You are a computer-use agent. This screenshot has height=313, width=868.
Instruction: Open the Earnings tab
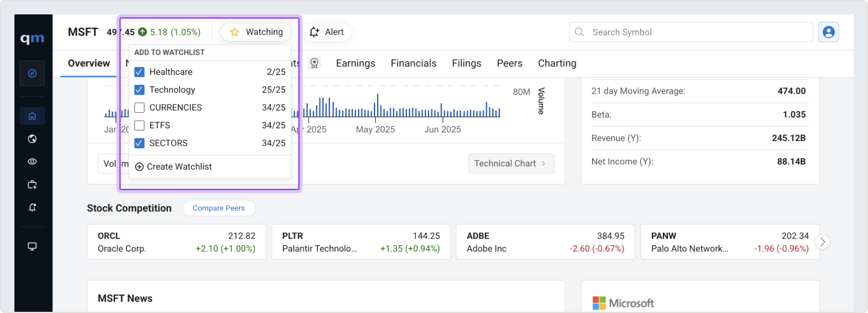(x=355, y=63)
